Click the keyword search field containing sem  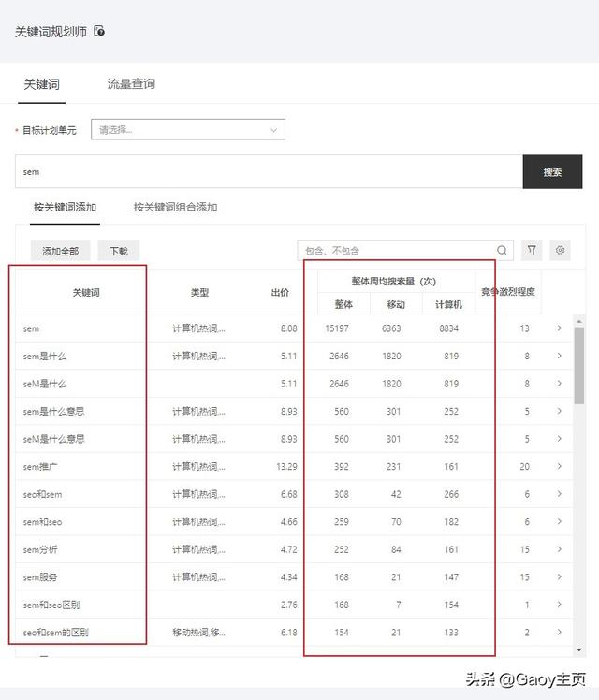[269, 172]
